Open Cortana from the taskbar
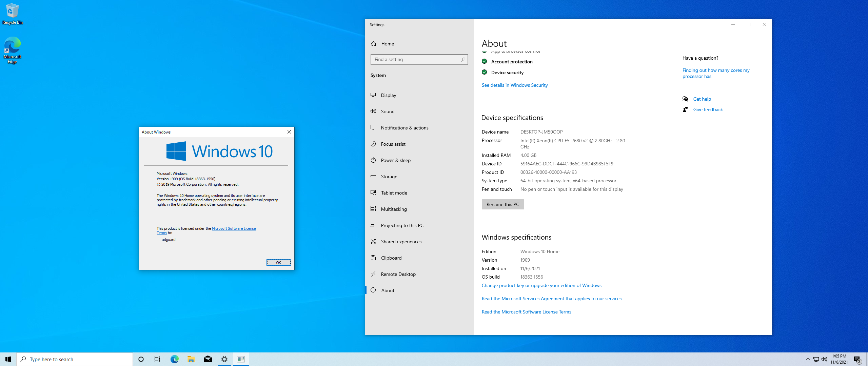This screenshot has height=366, width=868. (141, 359)
